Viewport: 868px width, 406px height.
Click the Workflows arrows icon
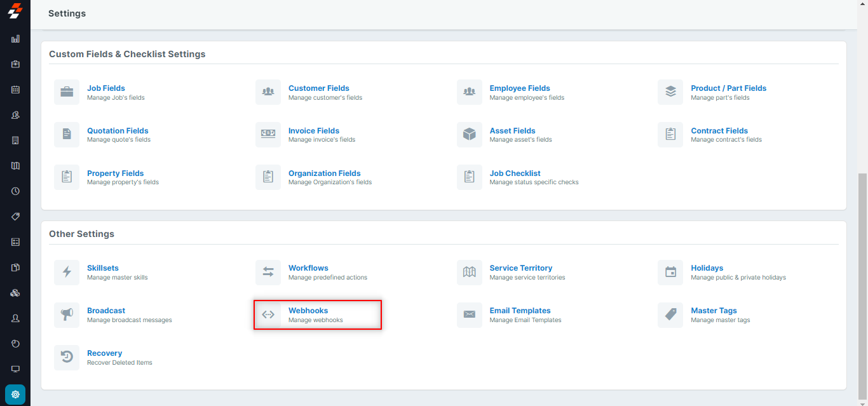[268, 272]
